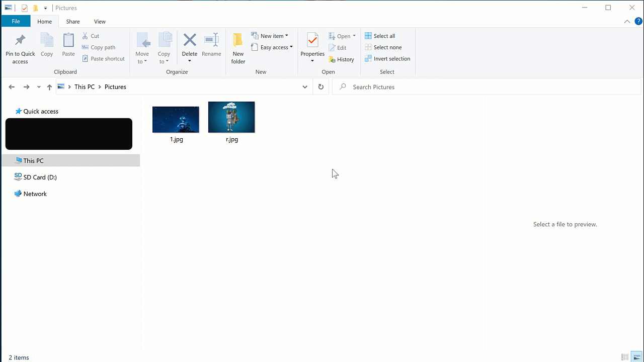
Task: Go up one folder level
Action: (49, 87)
